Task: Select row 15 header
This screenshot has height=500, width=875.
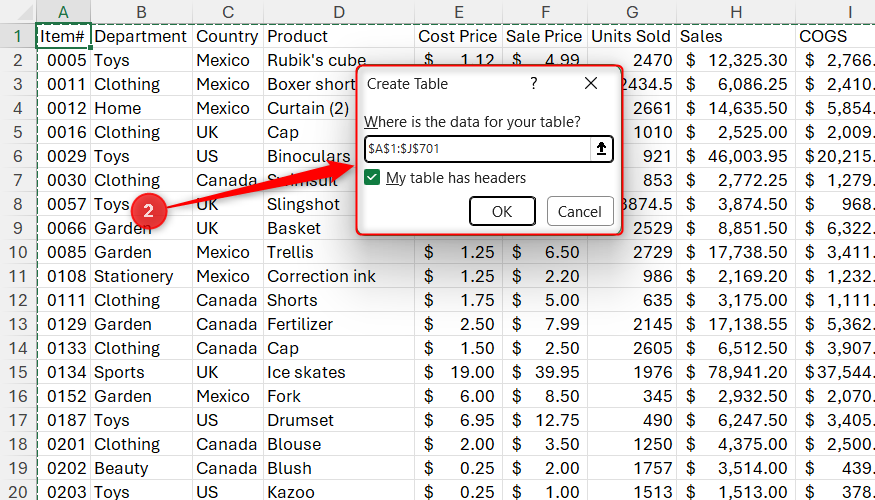Action: (x=18, y=372)
